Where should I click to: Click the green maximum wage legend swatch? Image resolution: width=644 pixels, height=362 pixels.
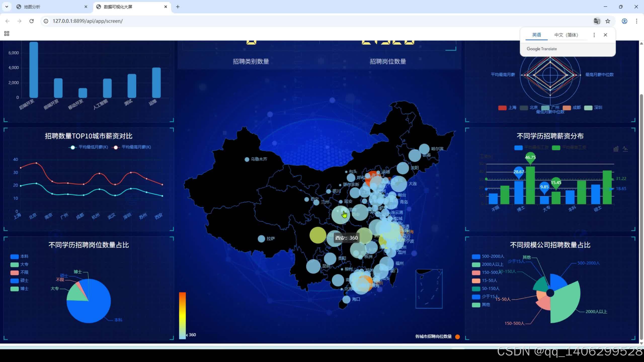click(x=556, y=148)
